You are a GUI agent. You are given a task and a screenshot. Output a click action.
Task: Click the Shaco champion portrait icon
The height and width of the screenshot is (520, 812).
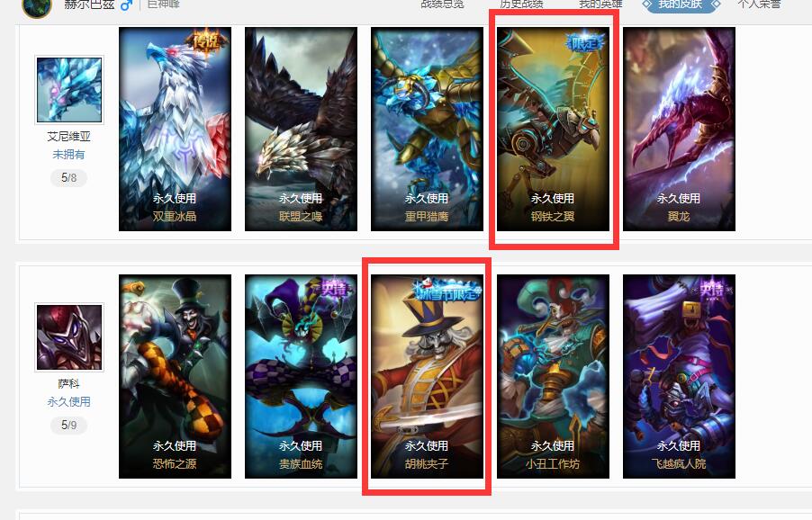click(x=69, y=337)
